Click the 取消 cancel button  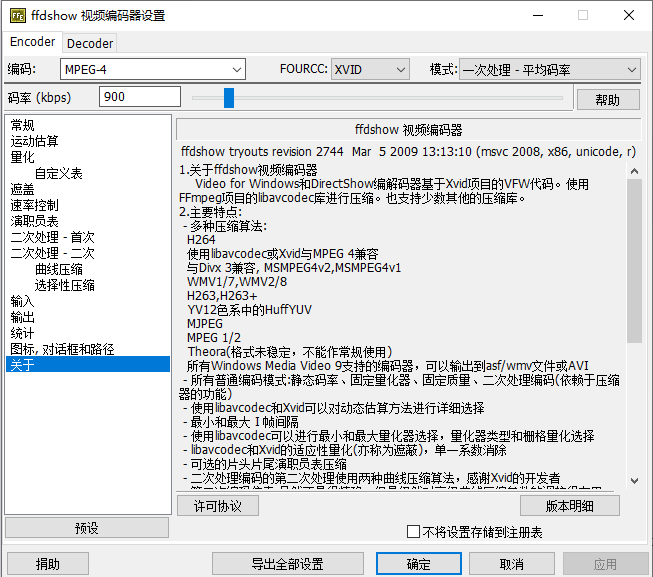pos(512,564)
